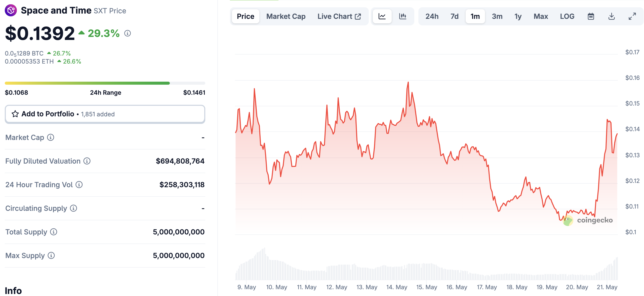The image size is (644, 296).
Task: Toggle LOG scale on chart
Action: tap(567, 16)
